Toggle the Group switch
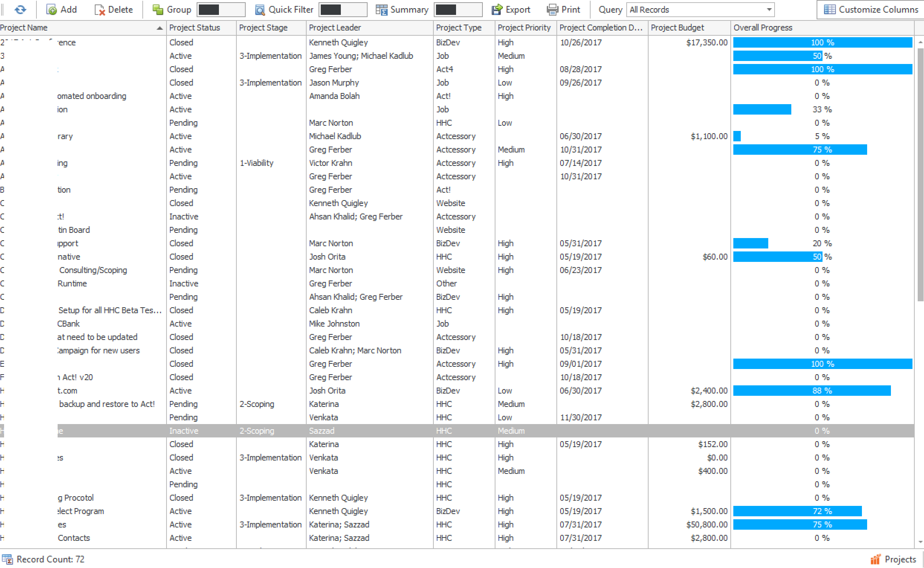 click(x=222, y=10)
